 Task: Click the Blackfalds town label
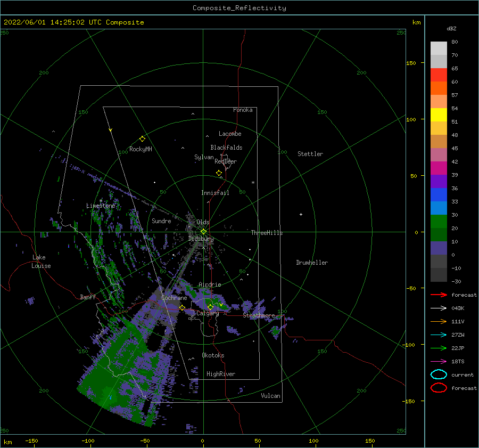(x=226, y=148)
